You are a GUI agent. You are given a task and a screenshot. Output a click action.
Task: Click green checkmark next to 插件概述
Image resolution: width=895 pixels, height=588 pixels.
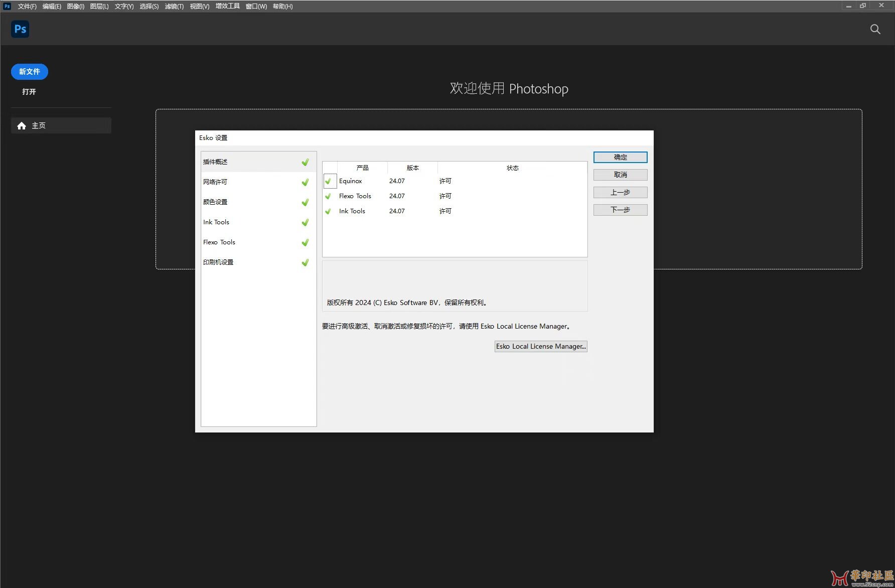click(305, 162)
